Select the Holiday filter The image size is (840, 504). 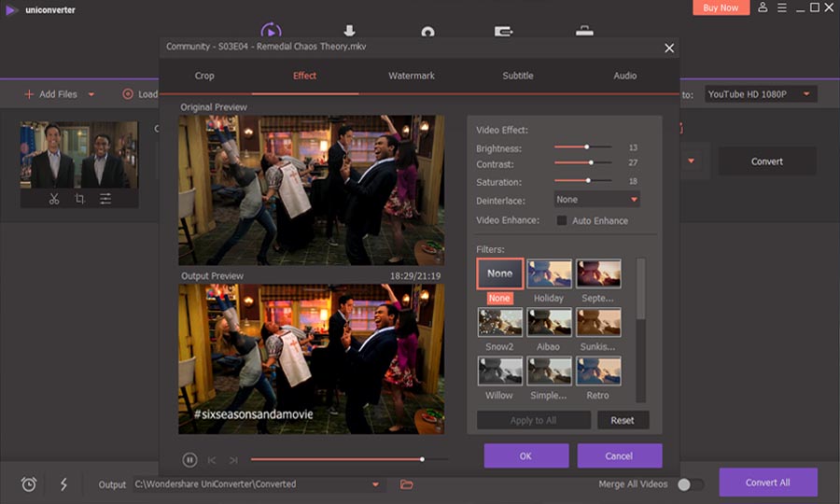pyautogui.click(x=549, y=273)
